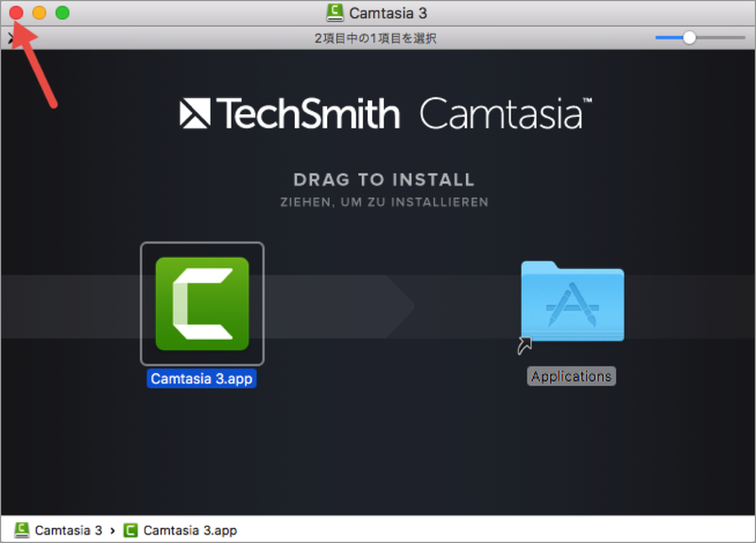Click the green app icon in path bar
The width and height of the screenshot is (756, 543).
pyautogui.click(x=130, y=531)
